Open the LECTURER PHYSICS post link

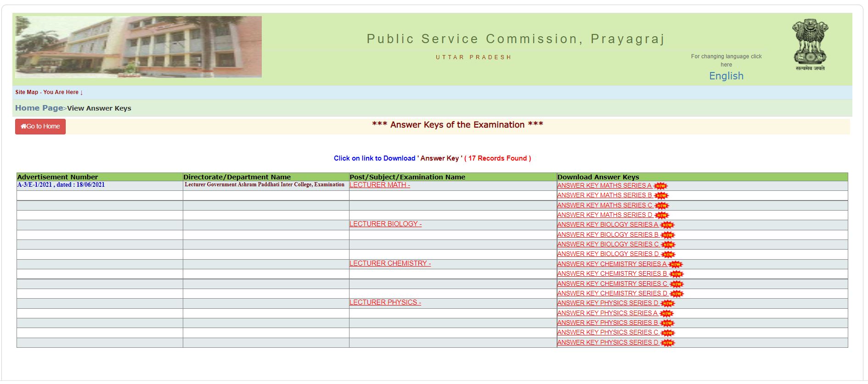(x=385, y=302)
